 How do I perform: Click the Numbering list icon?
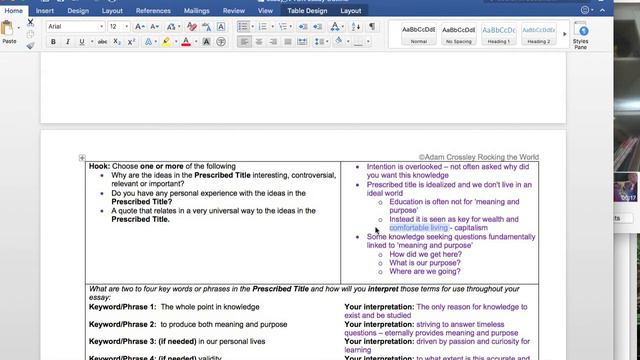tap(262, 27)
